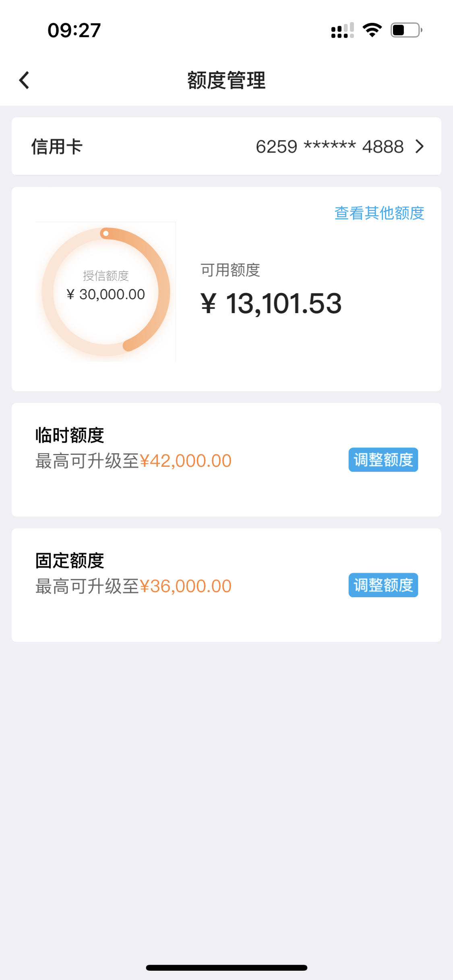Tap the battery status icon

point(406,30)
